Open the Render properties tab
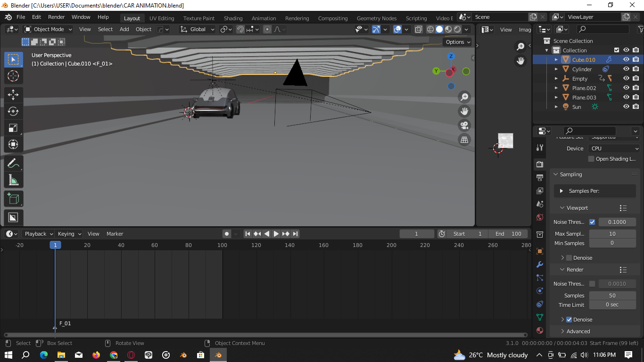The width and height of the screenshot is (644, 362). 540,164
